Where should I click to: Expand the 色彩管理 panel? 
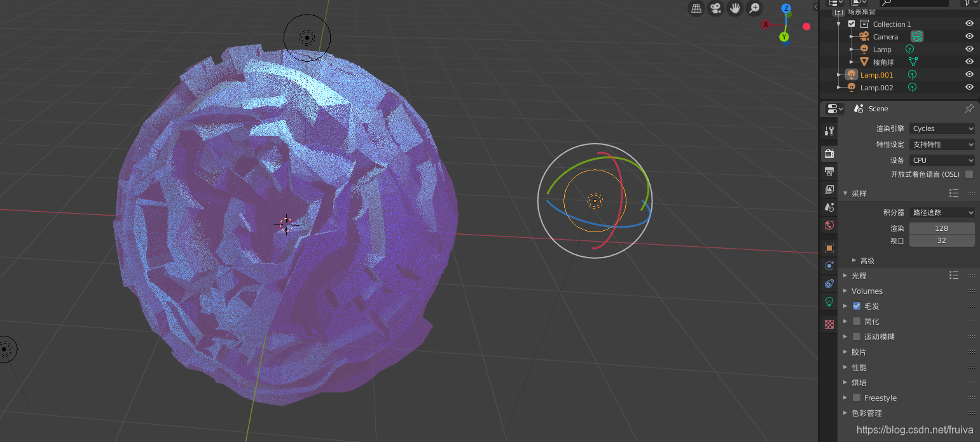point(845,413)
